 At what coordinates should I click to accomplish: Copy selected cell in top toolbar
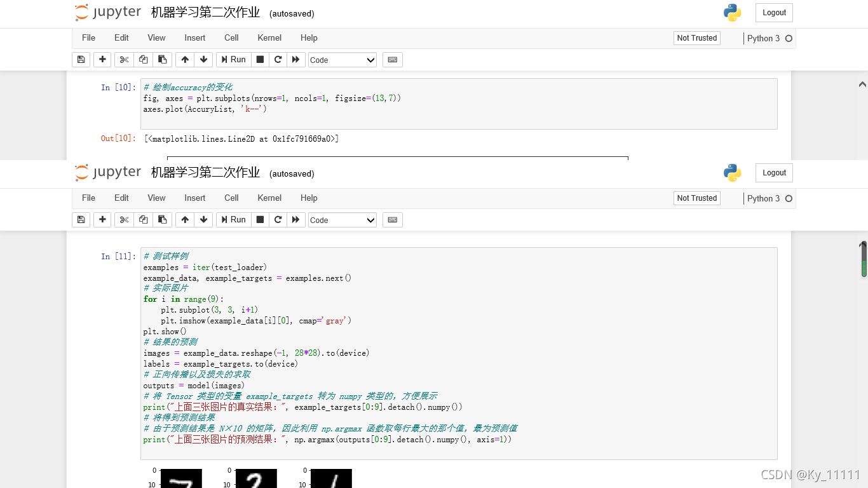pos(143,60)
